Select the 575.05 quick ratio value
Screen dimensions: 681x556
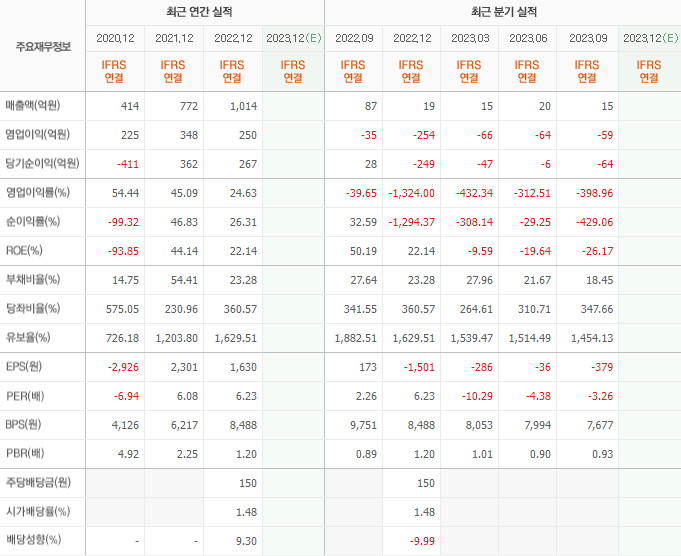(122, 309)
